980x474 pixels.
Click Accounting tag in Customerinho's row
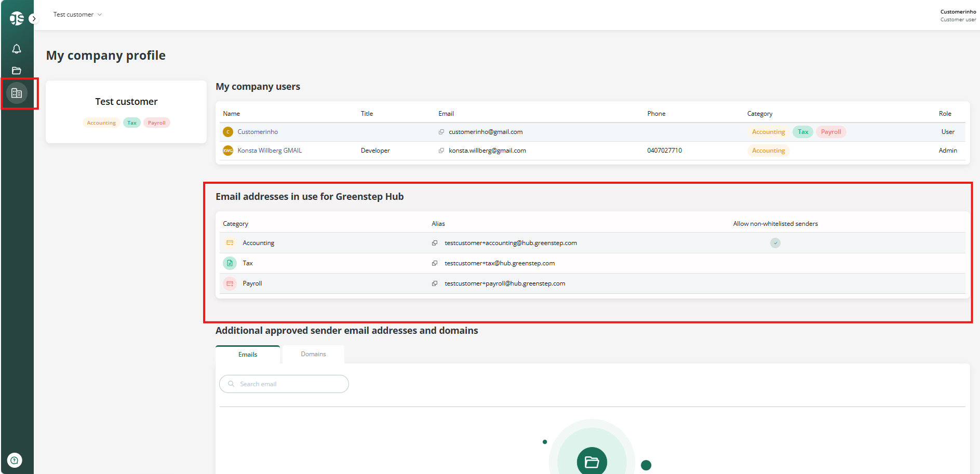pyautogui.click(x=769, y=132)
